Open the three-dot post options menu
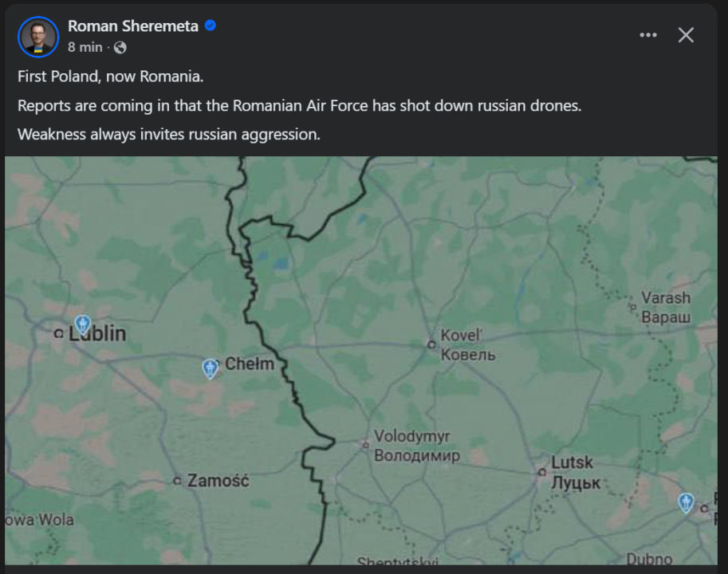Viewport: 728px width, 574px height. pyautogui.click(x=648, y=35)
